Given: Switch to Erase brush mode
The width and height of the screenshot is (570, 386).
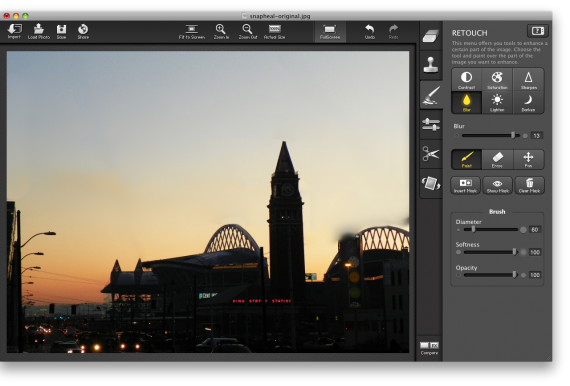Looking at the screenshot, I should pos(497,160).
